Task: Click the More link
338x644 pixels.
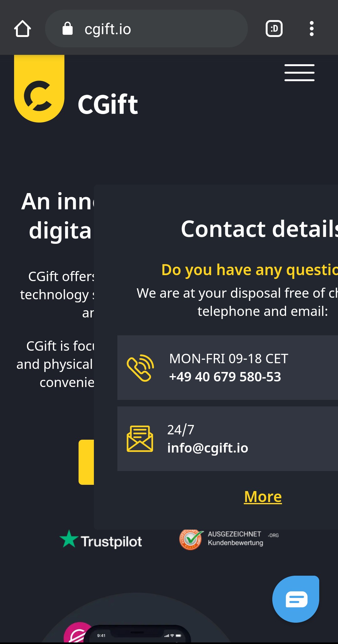Action: coord(263,497)
